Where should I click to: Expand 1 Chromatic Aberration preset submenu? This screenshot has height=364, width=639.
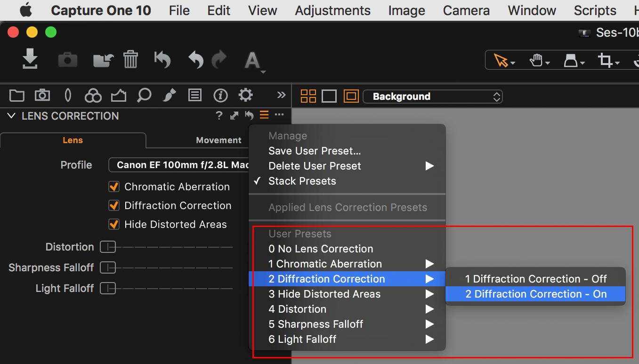pyautogui.click(x=347, y=264)
